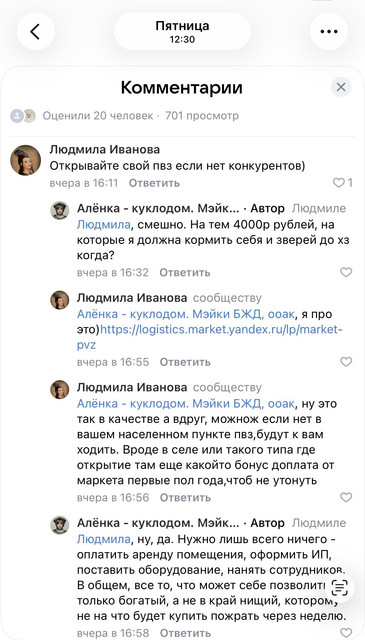Image resolution: width=365 pixels, height=640 pixels.
Task: Close the Комментарии panel
Action: 341,87
